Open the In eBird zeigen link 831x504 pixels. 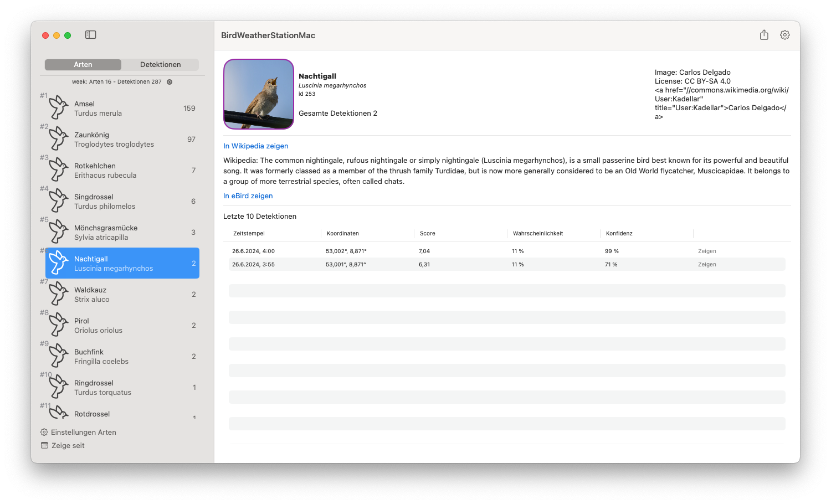tap(248, 196)
